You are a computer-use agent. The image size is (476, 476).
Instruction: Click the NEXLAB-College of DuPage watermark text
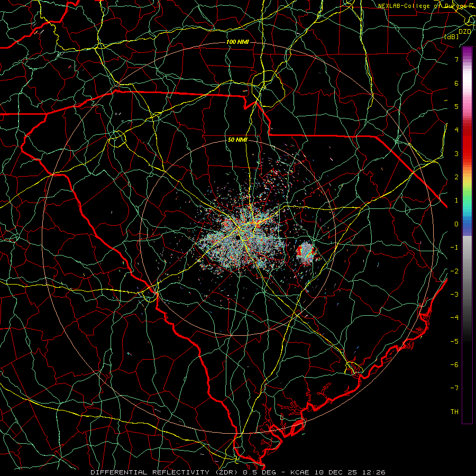[x=424, y=6]
